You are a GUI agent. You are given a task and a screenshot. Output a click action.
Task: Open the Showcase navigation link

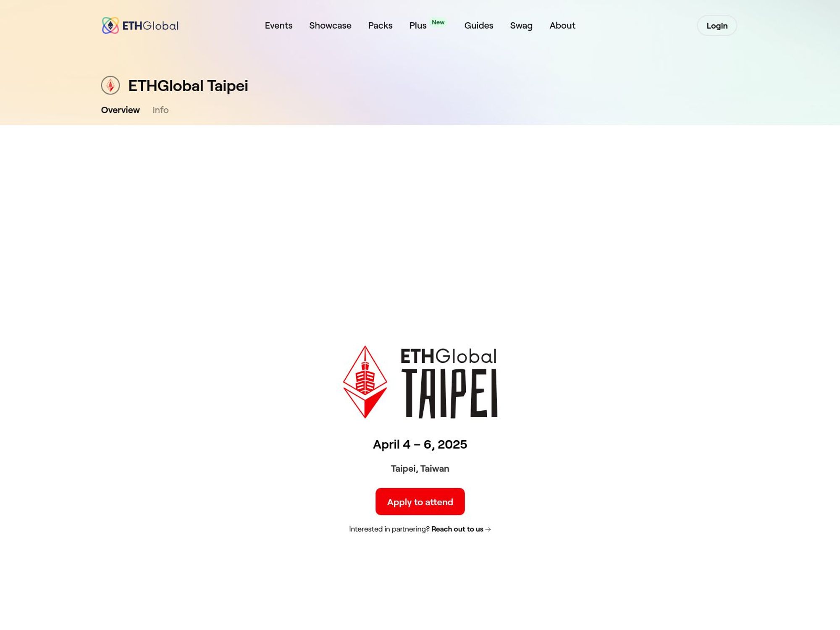tap(330, 25)
